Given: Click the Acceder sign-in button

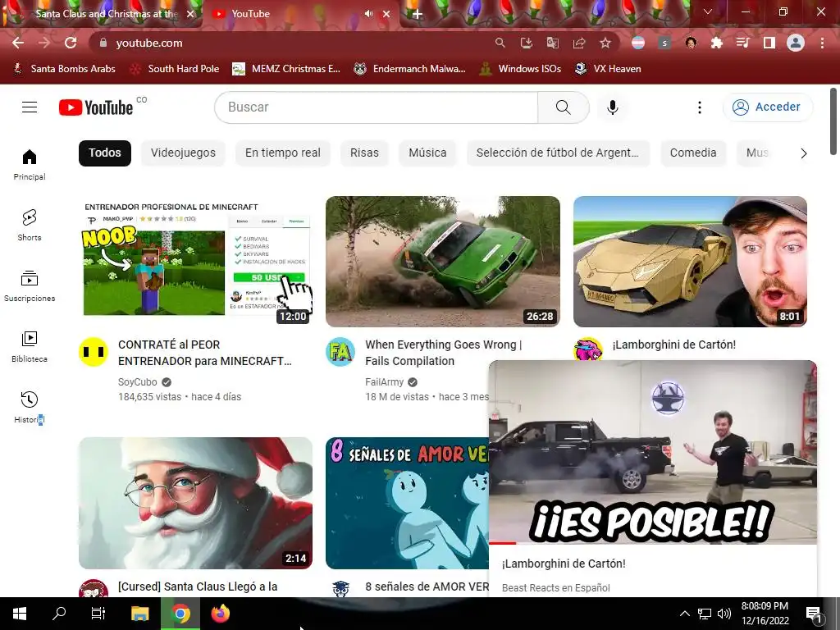Looking at the screenshot, I should (x=767, y=107).
